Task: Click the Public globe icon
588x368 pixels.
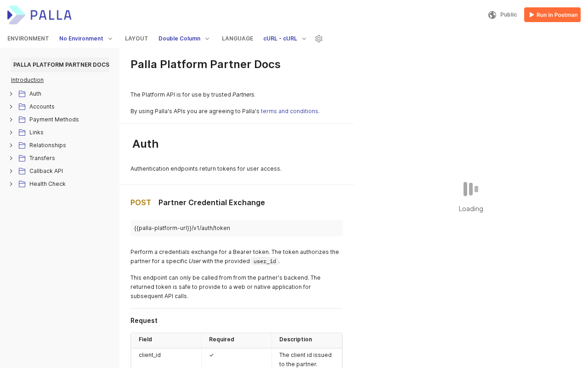Action: (x=492, y=15)
